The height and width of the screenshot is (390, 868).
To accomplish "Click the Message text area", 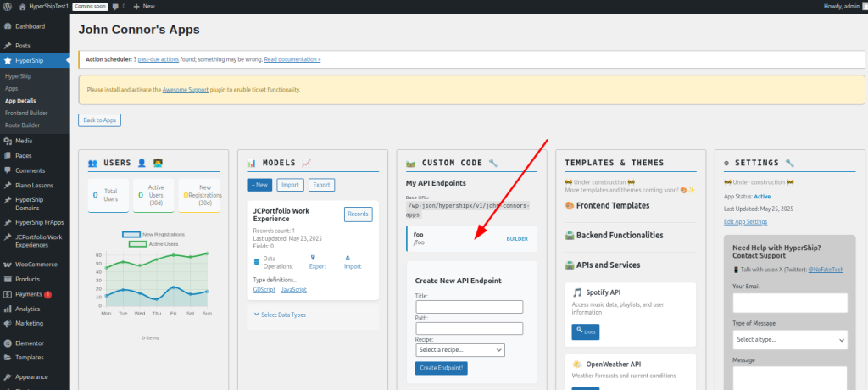I will coord(790,378).
